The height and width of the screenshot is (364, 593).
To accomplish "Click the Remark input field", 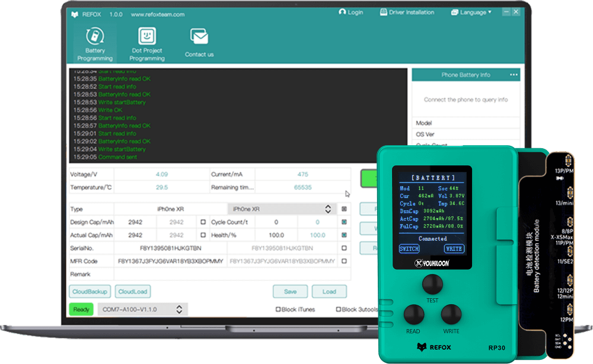I will (231, 274).
